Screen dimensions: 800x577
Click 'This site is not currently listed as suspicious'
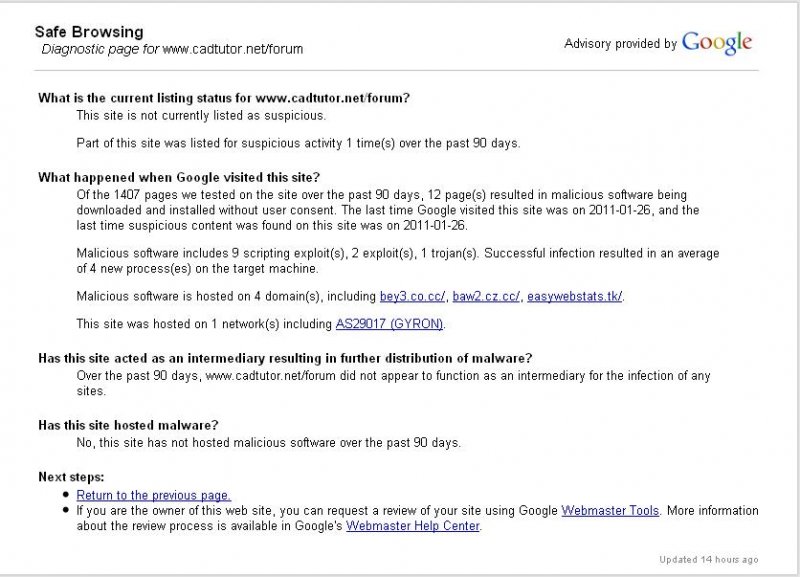201,116
